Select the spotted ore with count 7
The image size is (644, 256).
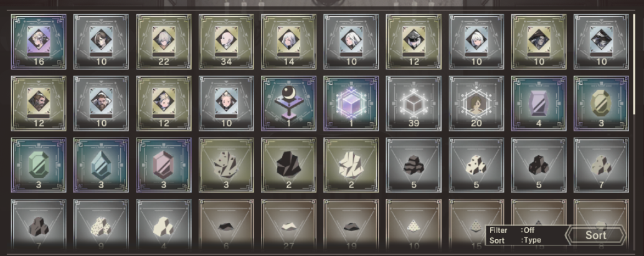point(601,165)
